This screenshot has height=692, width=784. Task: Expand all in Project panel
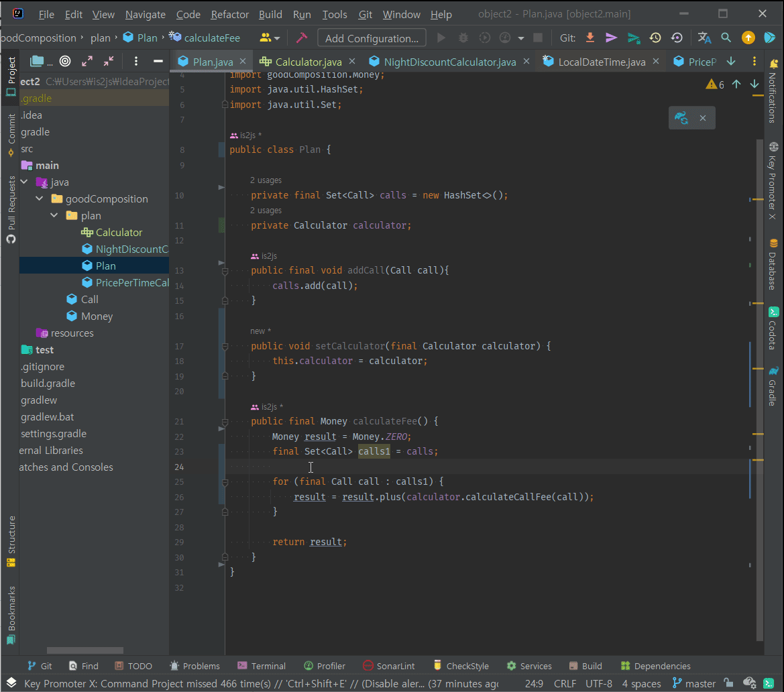[x=87, y=62]
